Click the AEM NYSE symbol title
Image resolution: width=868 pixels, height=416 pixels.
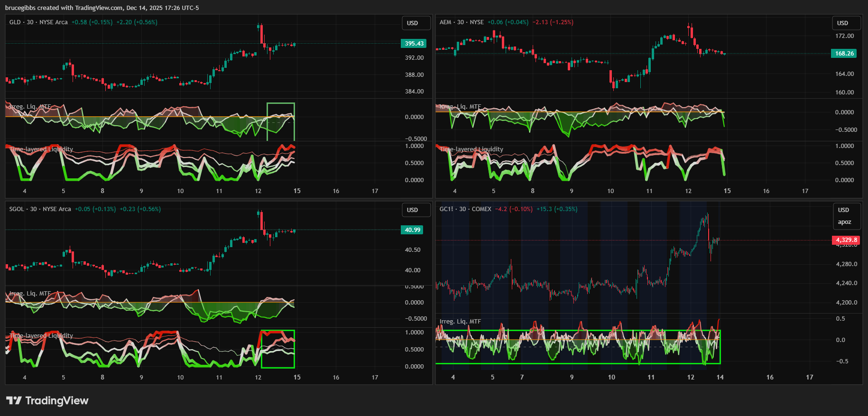click(x=461, y=22)
